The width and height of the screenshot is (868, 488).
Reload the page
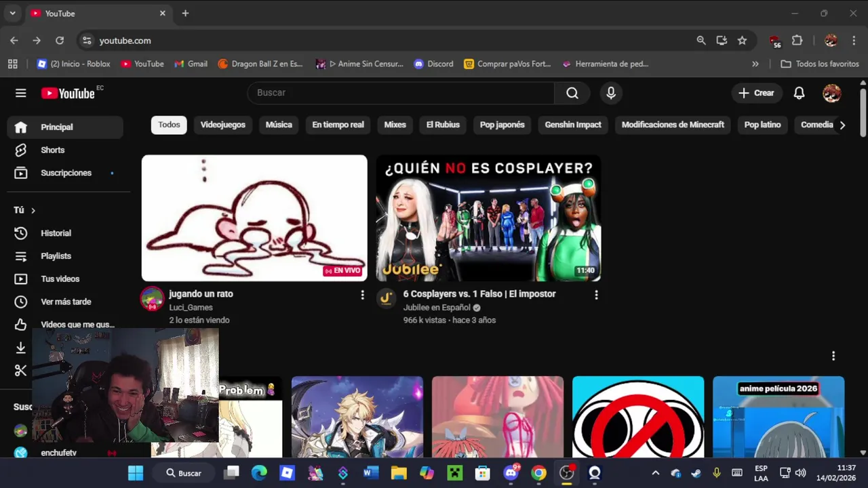coord(60,41)
